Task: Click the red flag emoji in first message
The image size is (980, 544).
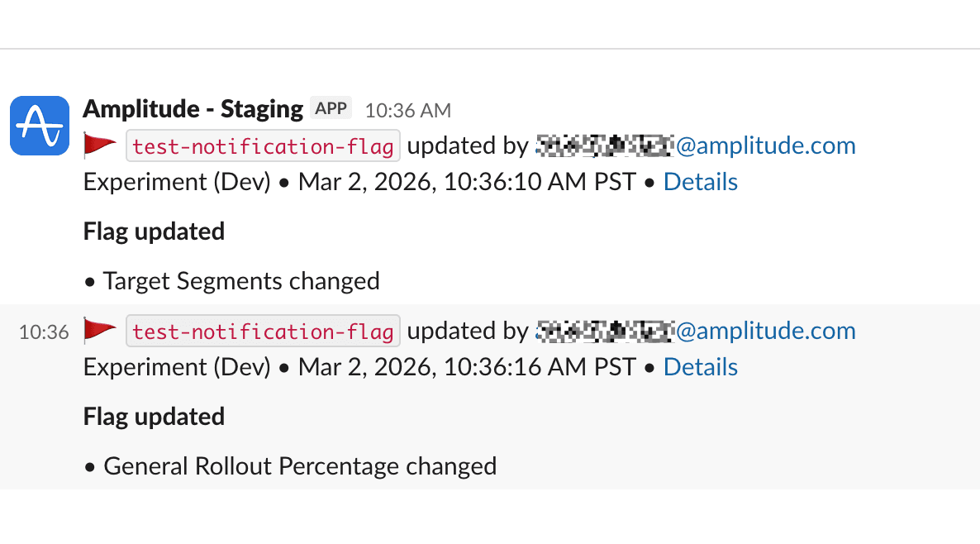Action: click(x=100, y=146)
